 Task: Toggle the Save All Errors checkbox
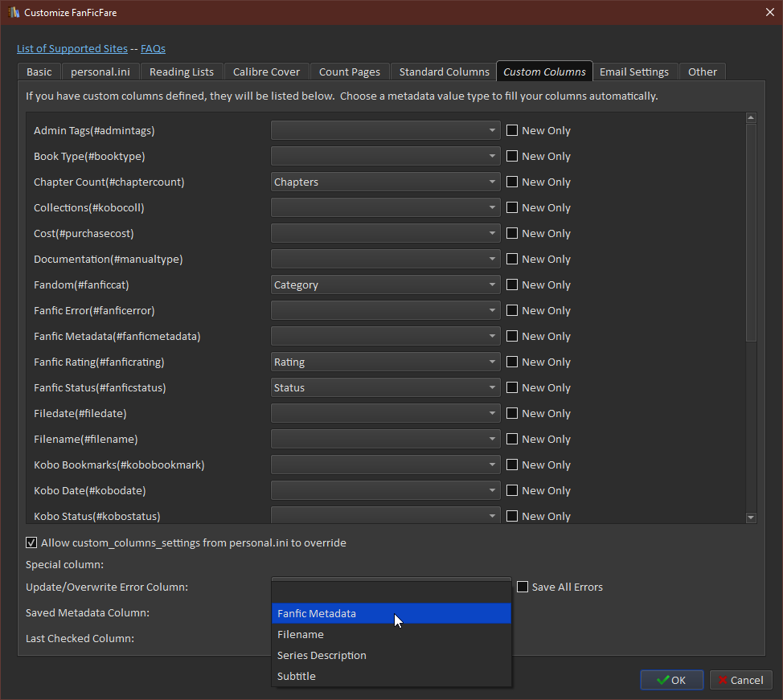tap(523, 587)
